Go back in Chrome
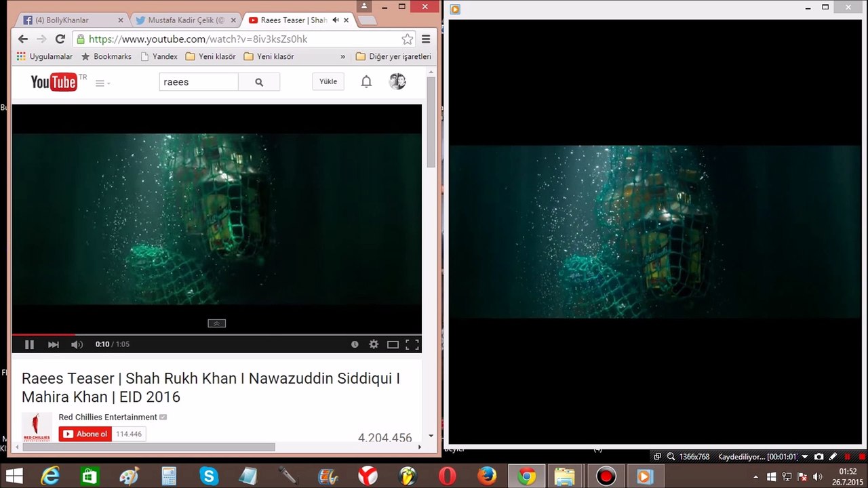This screenshot has width=868, height=488. tap(23, 39)
